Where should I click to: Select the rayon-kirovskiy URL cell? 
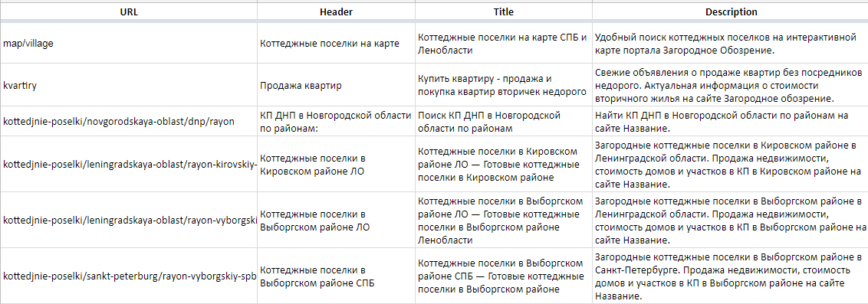pos(129,164)
